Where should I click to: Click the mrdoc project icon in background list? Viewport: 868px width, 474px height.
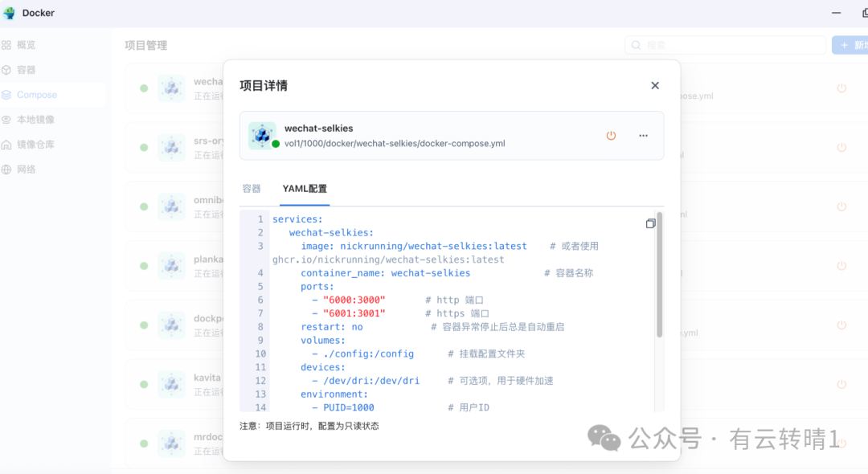tap(172, 443)
